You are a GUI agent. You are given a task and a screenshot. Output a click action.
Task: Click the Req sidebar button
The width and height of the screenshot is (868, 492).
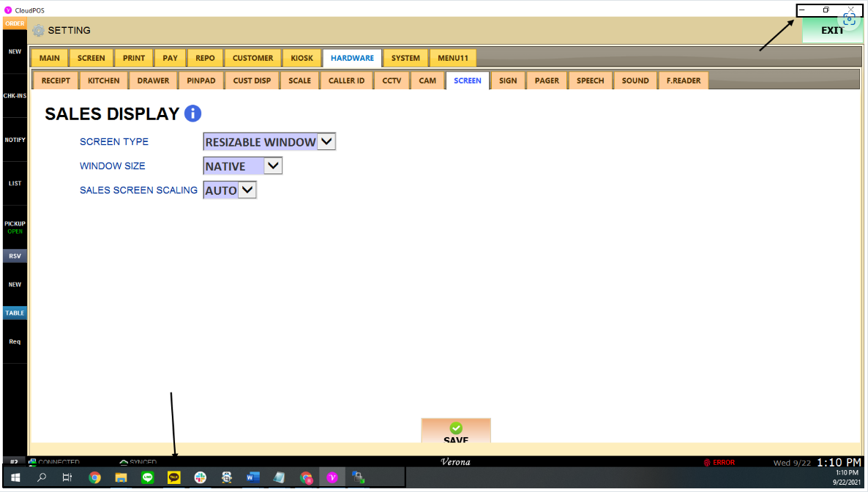pos(15,342)
